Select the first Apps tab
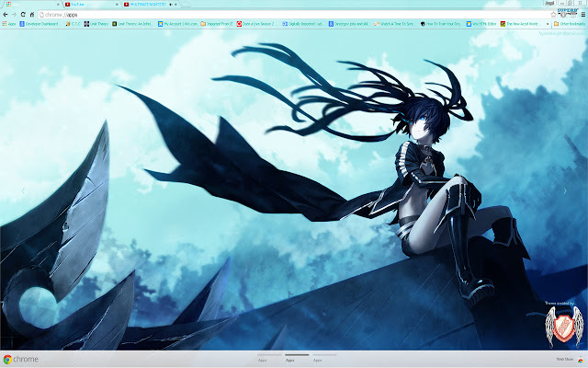 point(32,5)
